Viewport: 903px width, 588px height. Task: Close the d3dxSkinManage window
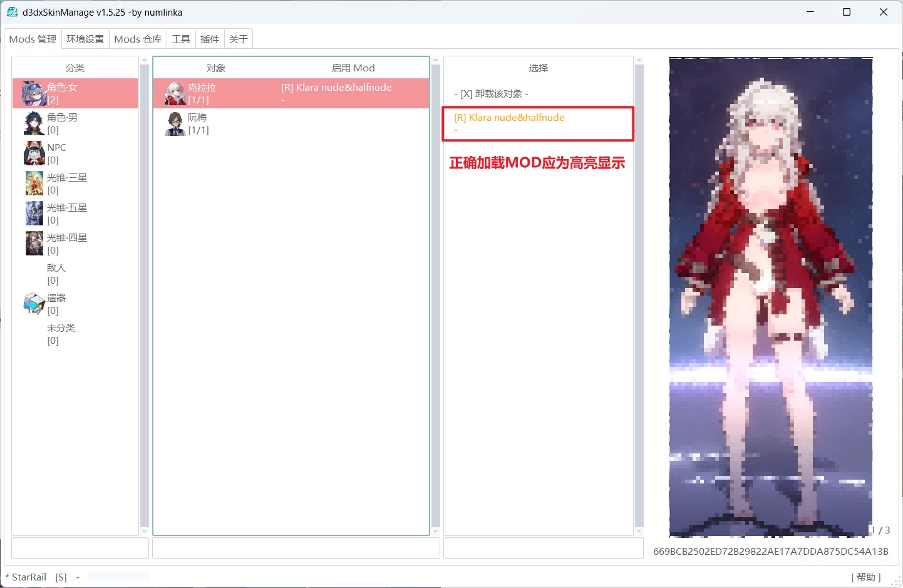(x=884, y=12)
